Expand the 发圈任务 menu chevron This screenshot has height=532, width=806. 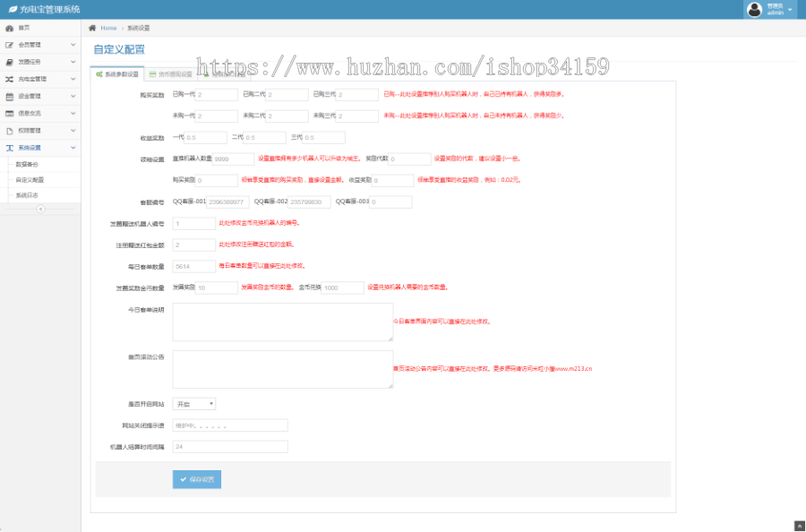[x=73, y=62]
